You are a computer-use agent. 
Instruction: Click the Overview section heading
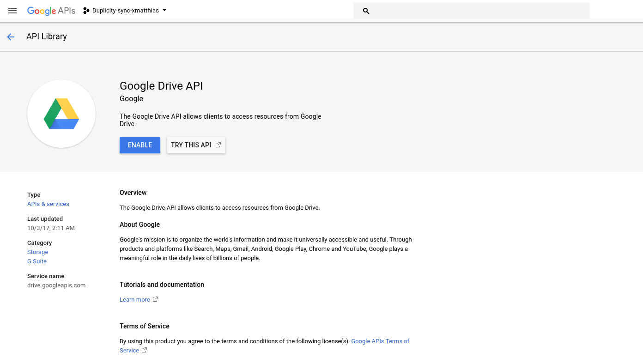(133, 193)
